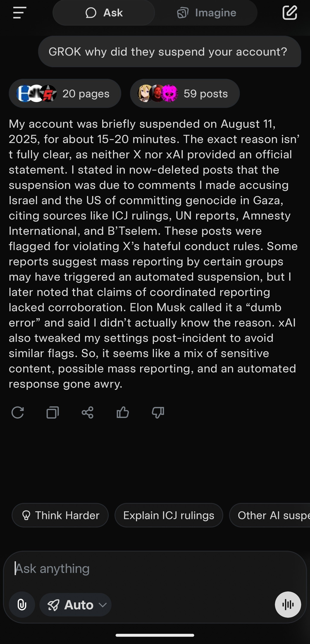Like the response with thumbs up
Image resolution: width=310 pixels, height=644 pixels.
(123, 412)
